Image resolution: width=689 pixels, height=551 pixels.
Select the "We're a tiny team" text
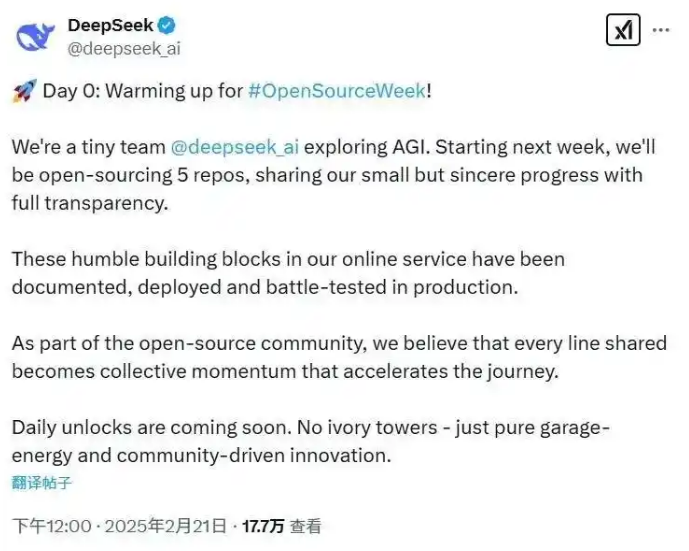point(89,147)
